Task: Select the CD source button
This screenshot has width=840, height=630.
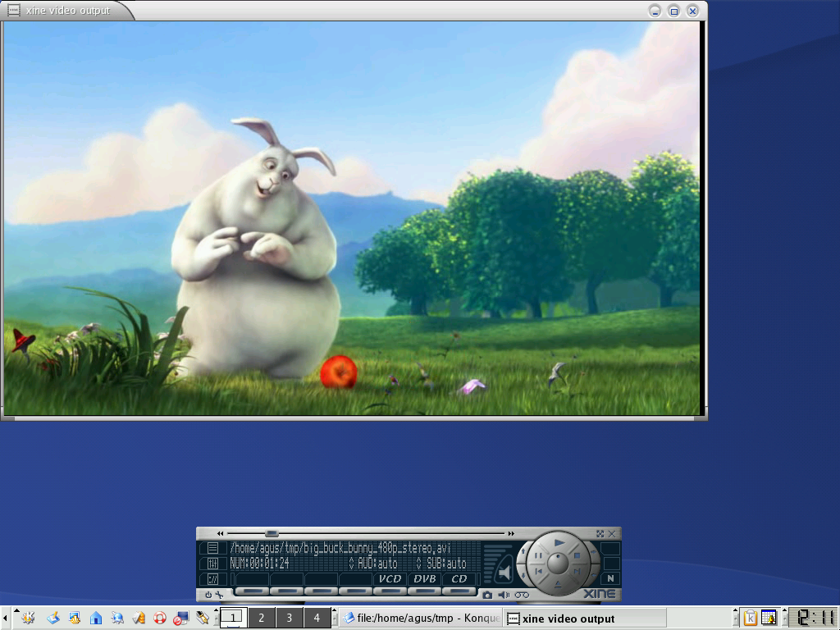Action: pos(459,579)
